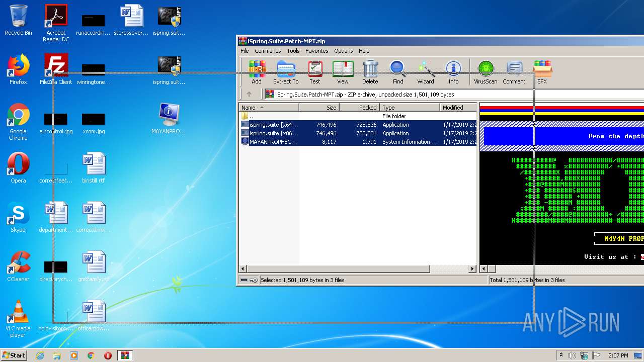Sort file list by Packed column
Image resolution: width=644 pixels, height=362 pixels.
pyautogui.click(x=360, y=107)
